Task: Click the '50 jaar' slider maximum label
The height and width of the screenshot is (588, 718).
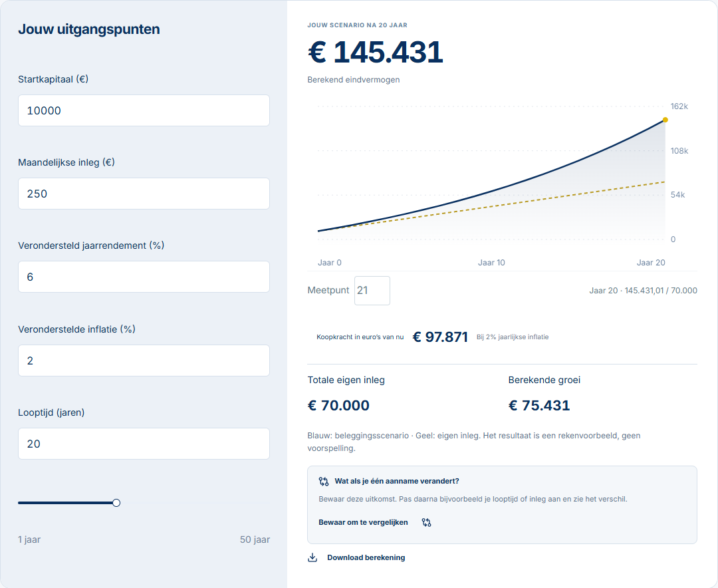Action: tap(255, 539)
